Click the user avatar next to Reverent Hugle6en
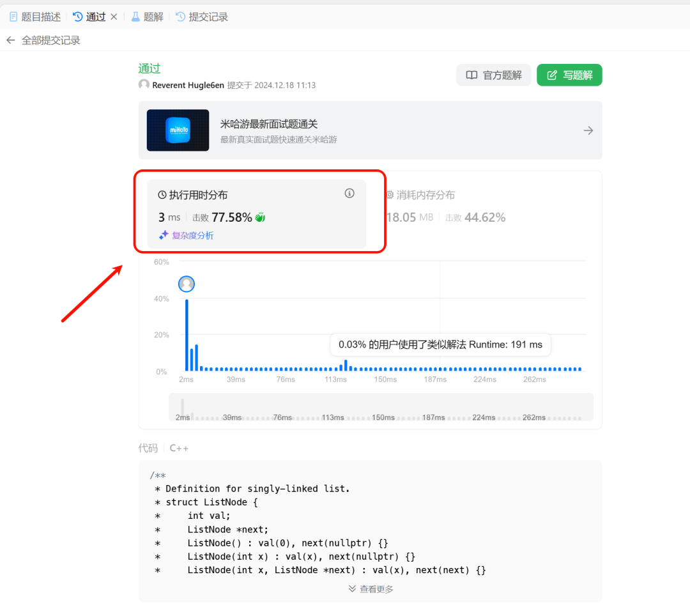This screenshot has width=690, height=616. [x=144, y=84]
